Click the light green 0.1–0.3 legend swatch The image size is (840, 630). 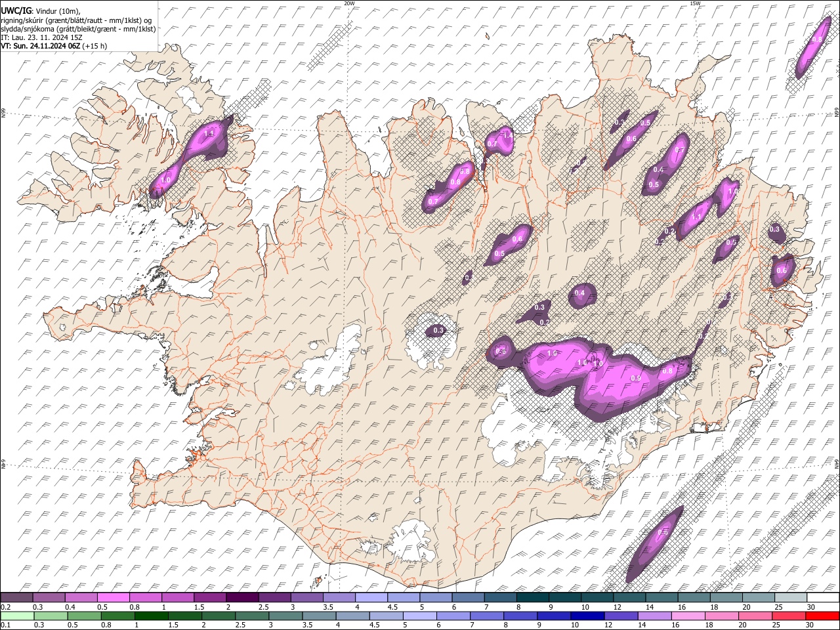pos(17,616)
